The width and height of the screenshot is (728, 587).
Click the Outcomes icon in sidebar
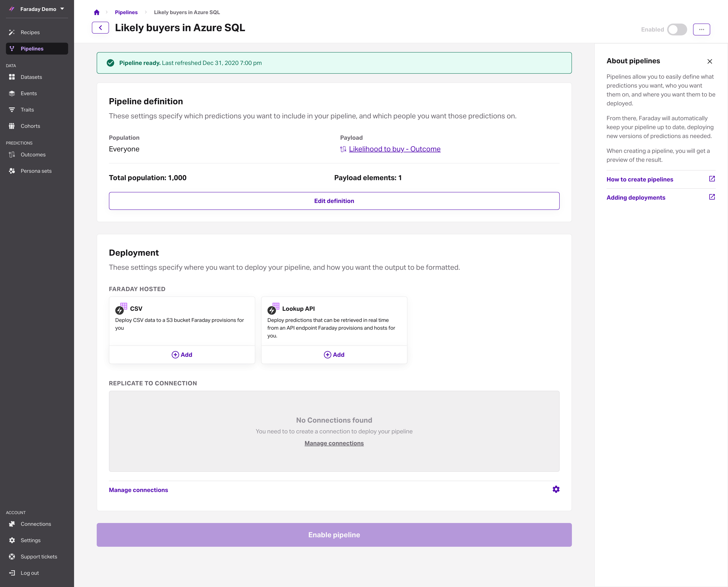coord(12,155)
